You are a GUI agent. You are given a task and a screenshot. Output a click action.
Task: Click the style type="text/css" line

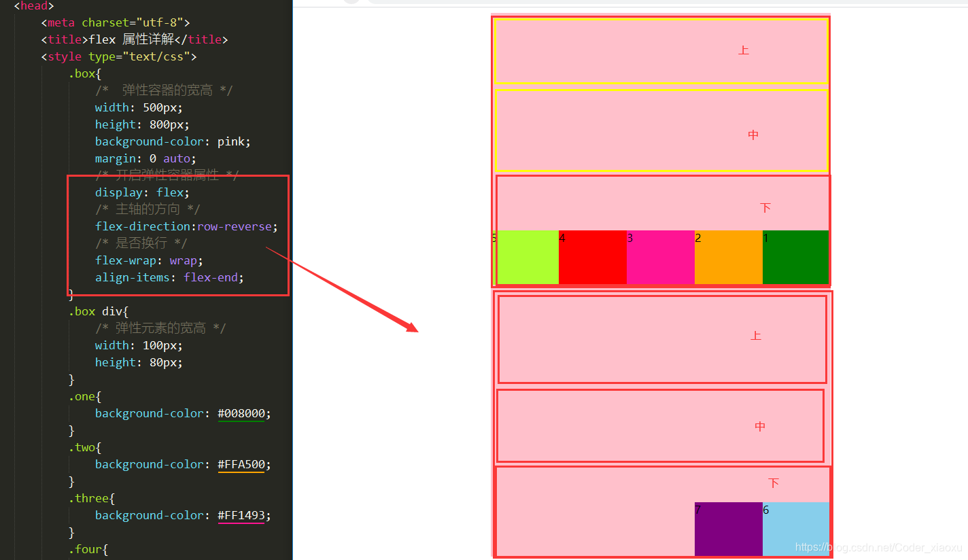pyautogui.click(x=119, y=56)
